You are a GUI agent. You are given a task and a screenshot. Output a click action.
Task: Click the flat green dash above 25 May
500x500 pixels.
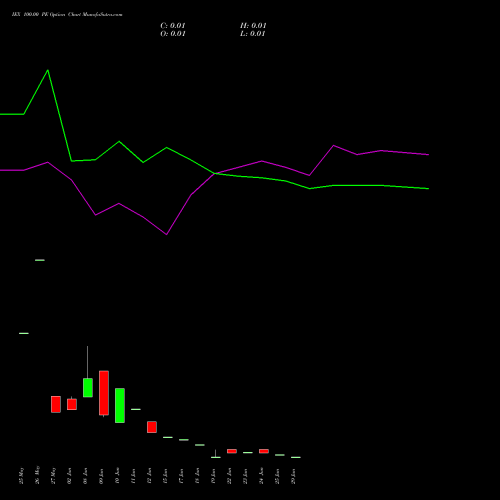click(x=24, y=333)
